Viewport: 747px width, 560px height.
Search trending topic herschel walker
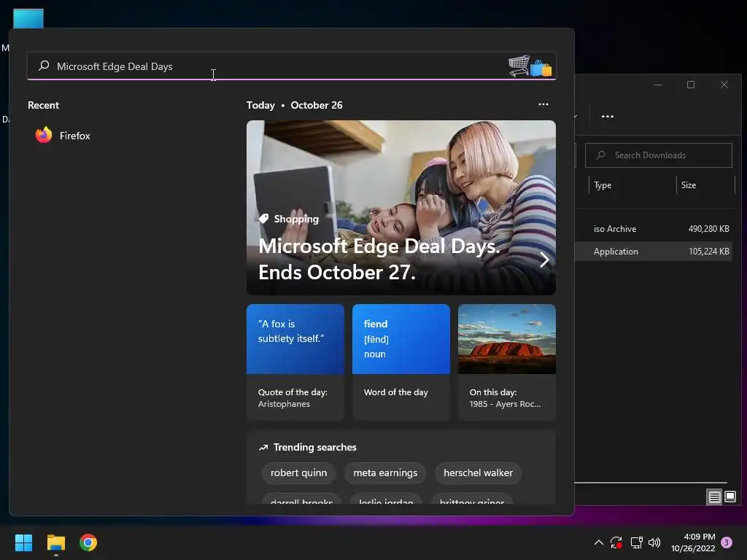479,472
